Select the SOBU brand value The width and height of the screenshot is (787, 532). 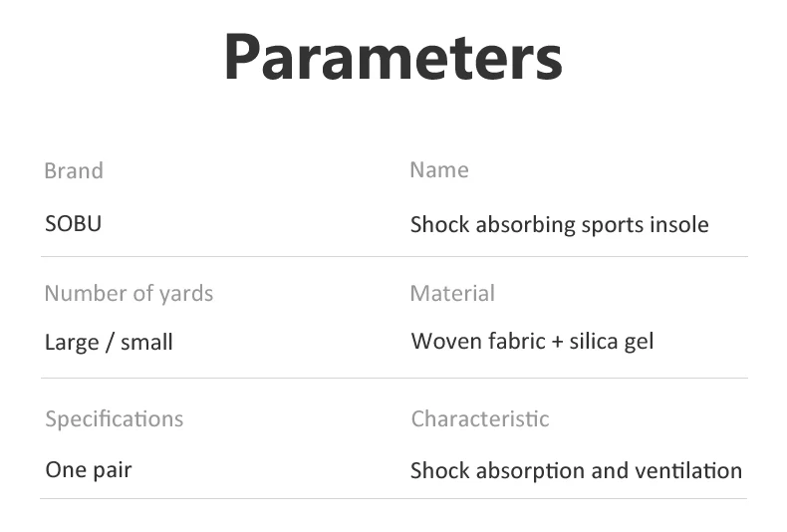coord(73,223)
